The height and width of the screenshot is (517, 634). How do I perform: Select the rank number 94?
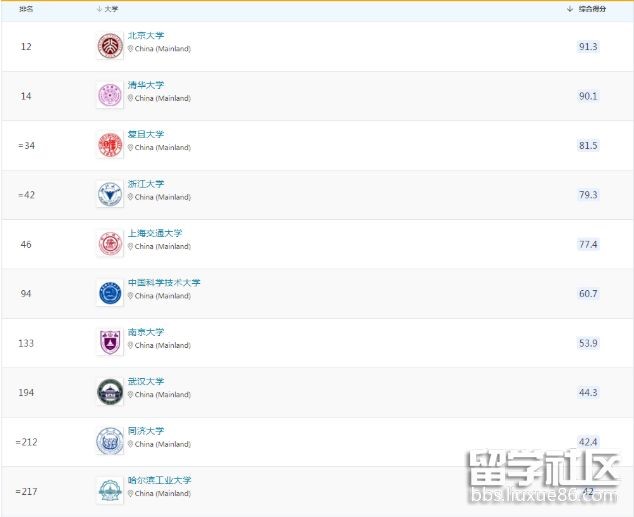(26, 293)
